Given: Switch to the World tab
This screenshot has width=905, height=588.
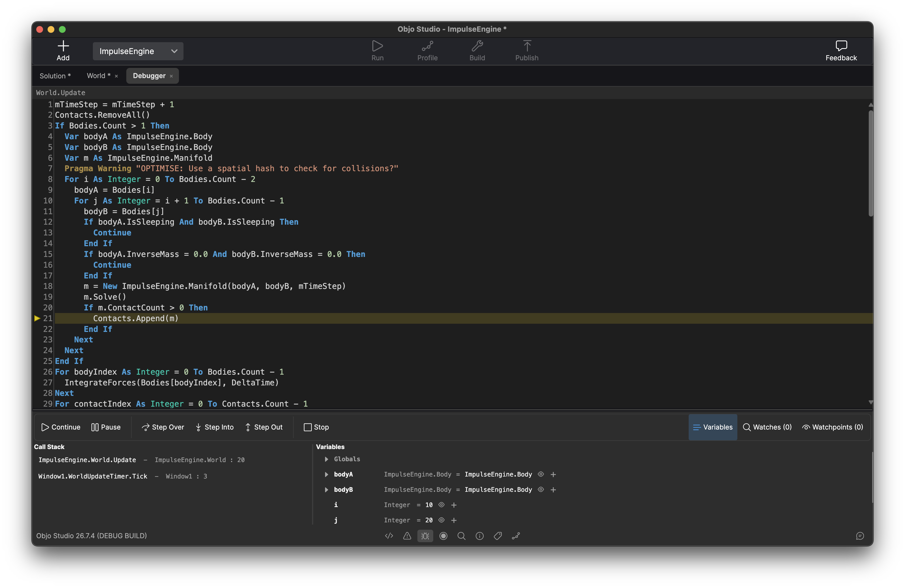Looking at the screenshot, I should 99,76.
